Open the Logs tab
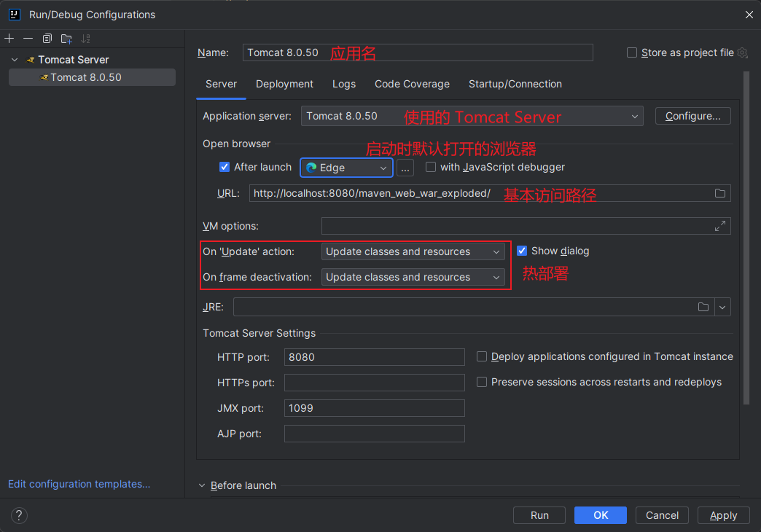The width and height of the screenshot is (761, 532). pos(343,84)
